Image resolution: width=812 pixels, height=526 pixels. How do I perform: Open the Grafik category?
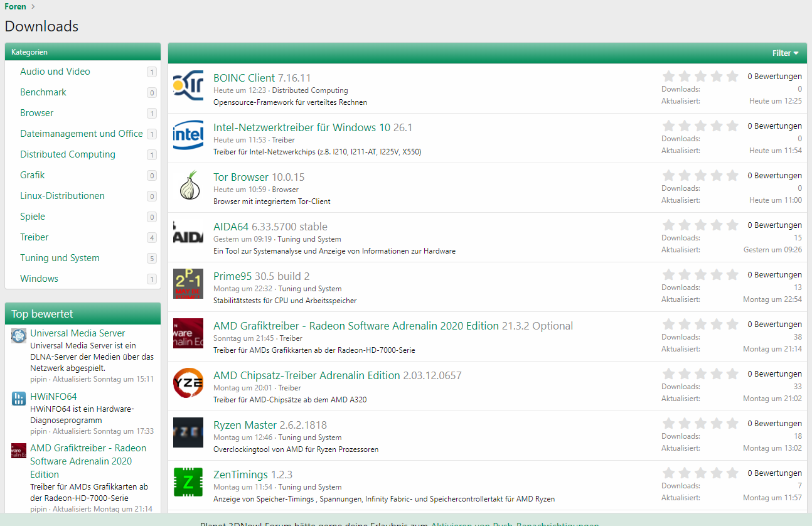tap(32, 175)
